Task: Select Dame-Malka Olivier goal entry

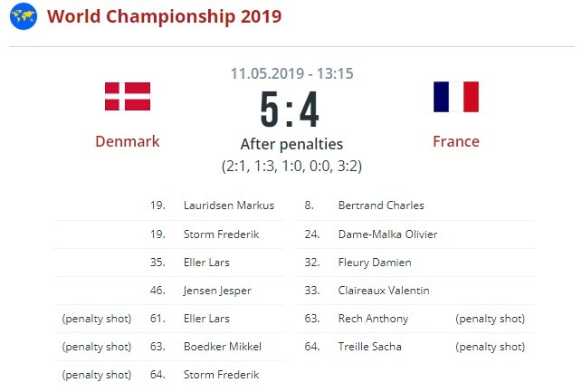Action: (387, 234)
